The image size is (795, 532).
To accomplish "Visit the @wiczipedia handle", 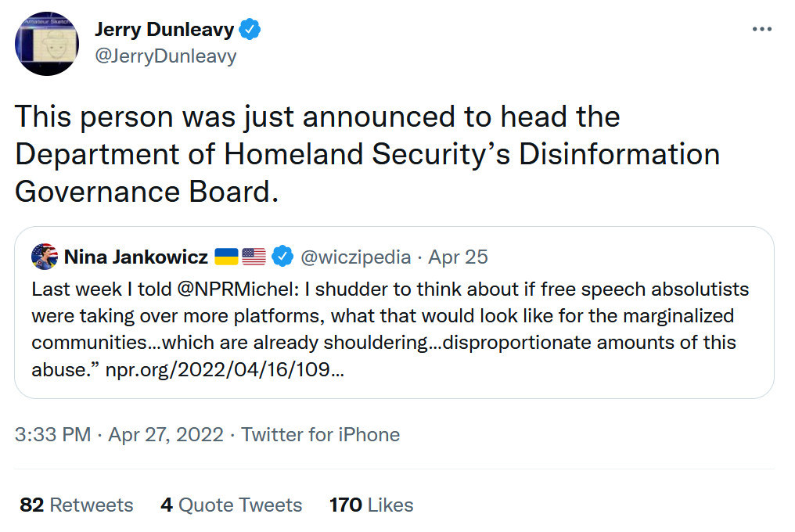I will pos(355,257).
